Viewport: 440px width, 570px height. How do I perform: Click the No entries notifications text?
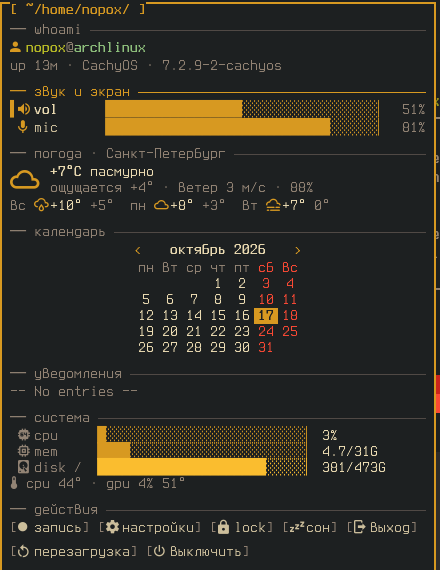coord(74,392)
